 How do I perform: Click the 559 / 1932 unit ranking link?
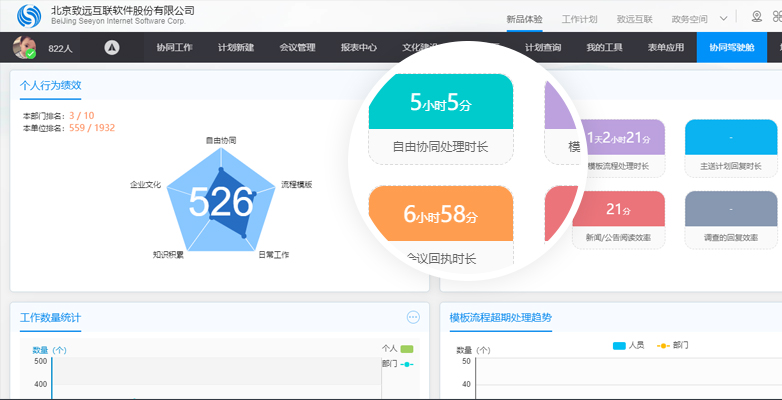pos(91,127)
